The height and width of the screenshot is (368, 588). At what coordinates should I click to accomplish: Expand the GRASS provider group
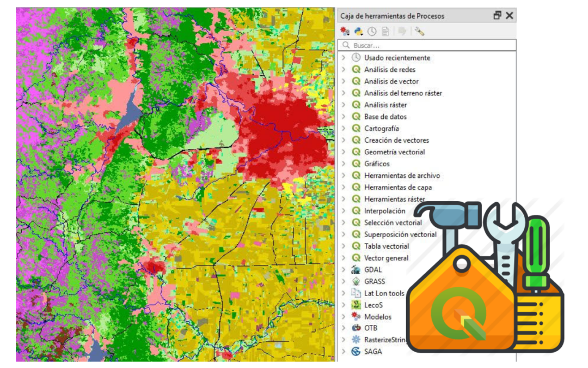[x=344, y=281]
